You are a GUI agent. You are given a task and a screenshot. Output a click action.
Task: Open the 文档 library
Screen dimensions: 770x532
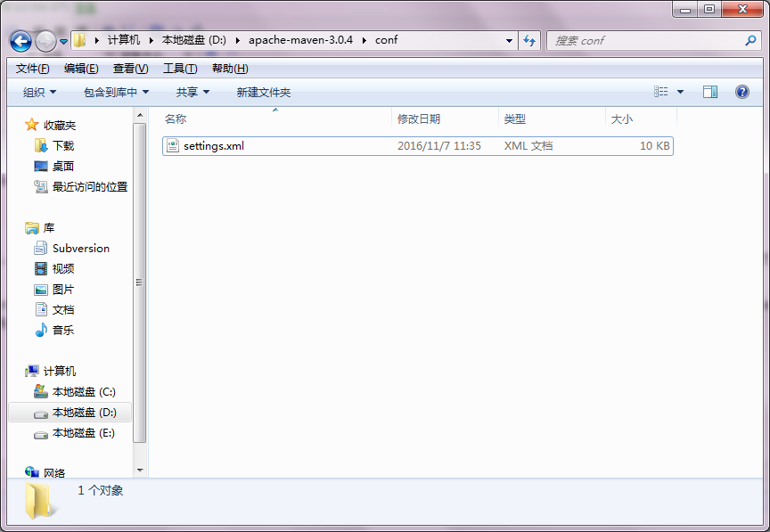[x=63, y=310]
